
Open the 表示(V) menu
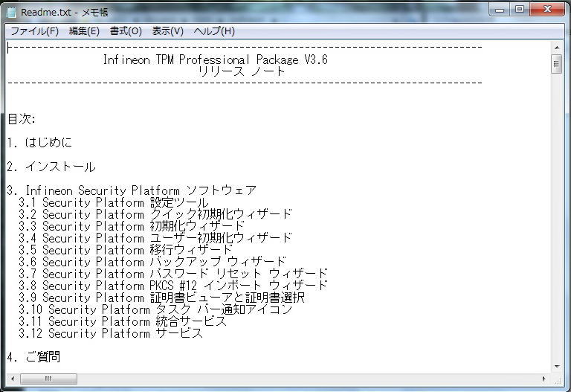(167, 31)
